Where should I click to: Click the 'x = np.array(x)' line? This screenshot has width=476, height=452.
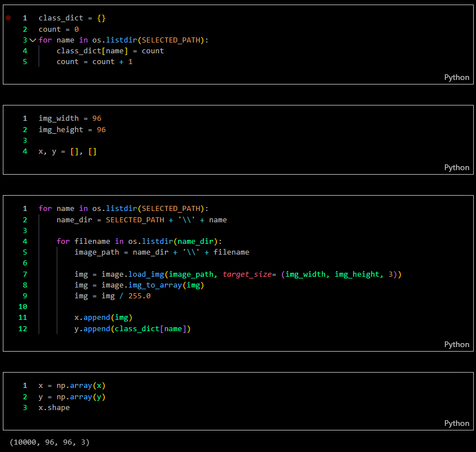coord(72,386)
